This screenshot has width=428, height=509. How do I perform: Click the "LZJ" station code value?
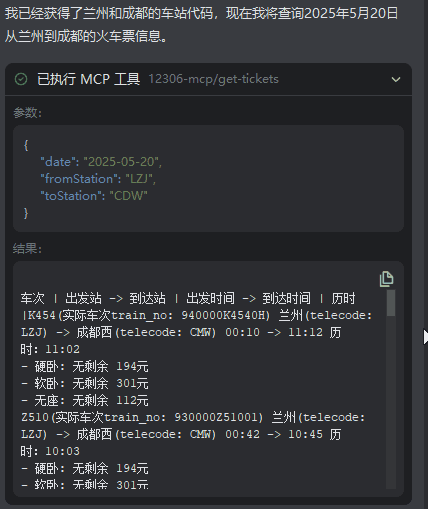tap(139, 179)
